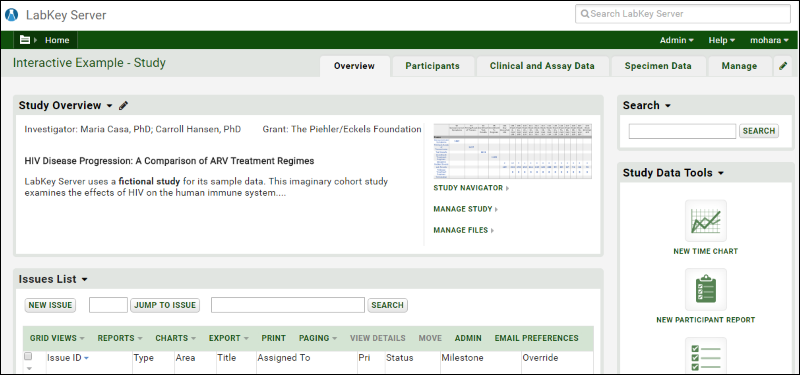The width and height of the screenshot is (800, 375).
Task: Click the Area column header
Action: 185,358
